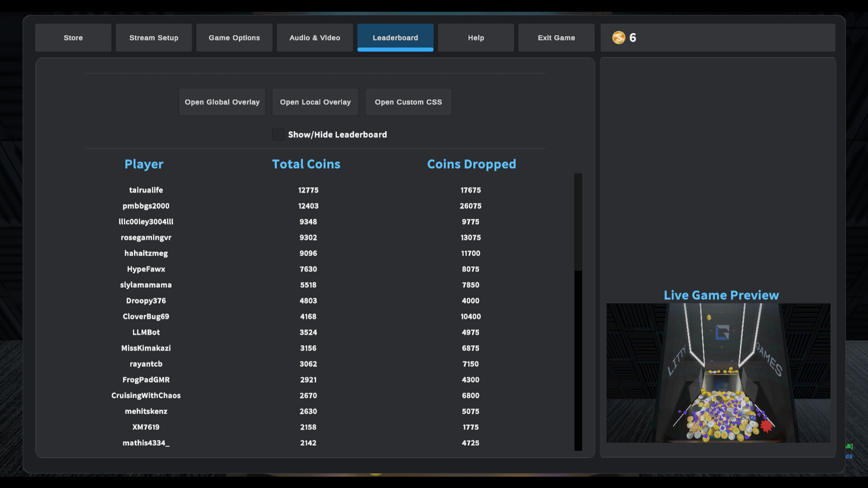
Task: Click the gold coin balance icon
Action: point(618,38)
